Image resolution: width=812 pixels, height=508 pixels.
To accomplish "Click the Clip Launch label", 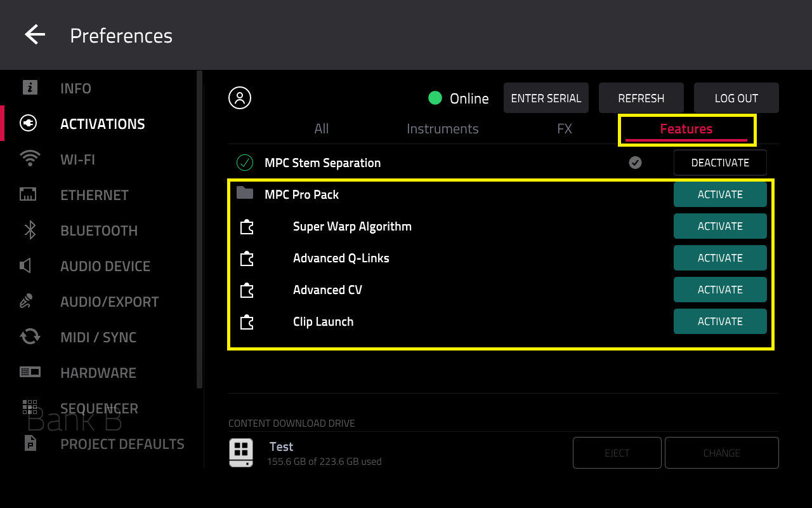I will pyautogui.click(x=324, y=322).
